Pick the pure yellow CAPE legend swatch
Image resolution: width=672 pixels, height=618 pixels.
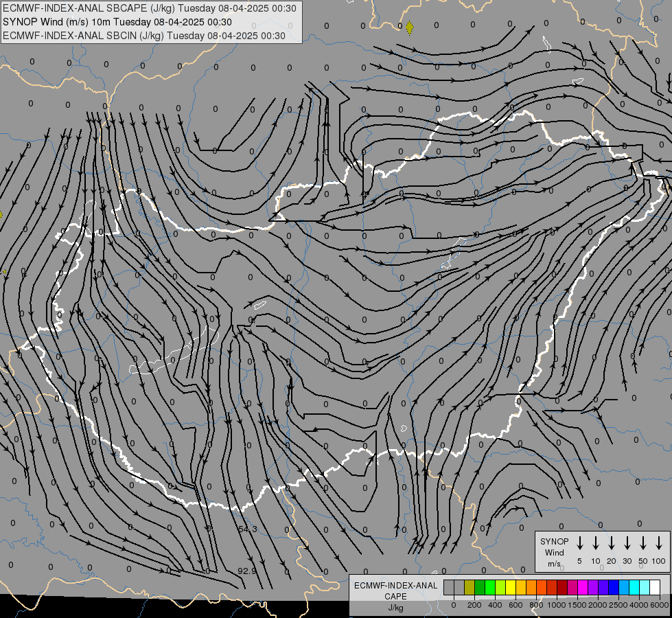pos(511,587)
